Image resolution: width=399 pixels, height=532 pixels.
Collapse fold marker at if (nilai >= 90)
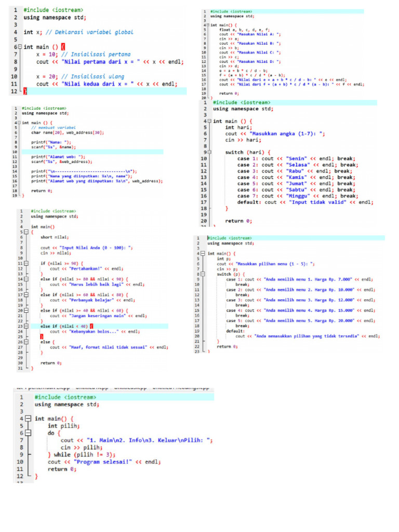tap(26, 263)
